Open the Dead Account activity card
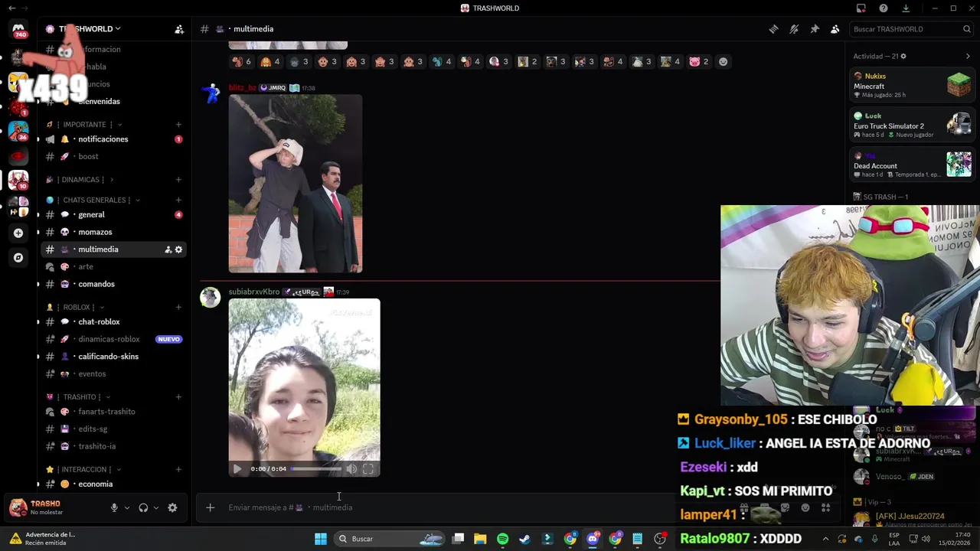The width and height of the screenshot is (980, 551). (x=912, y=165)
